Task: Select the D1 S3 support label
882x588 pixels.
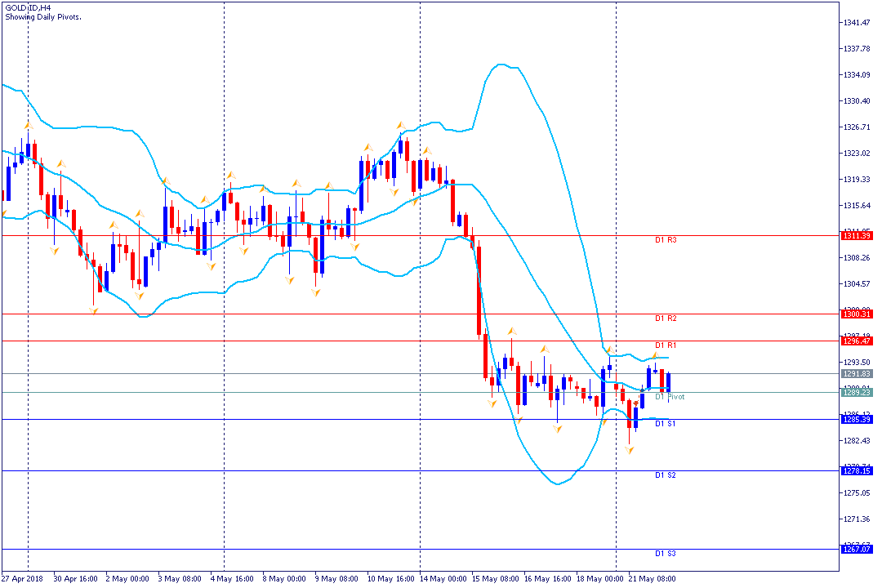Action: (x=666, y=554)
